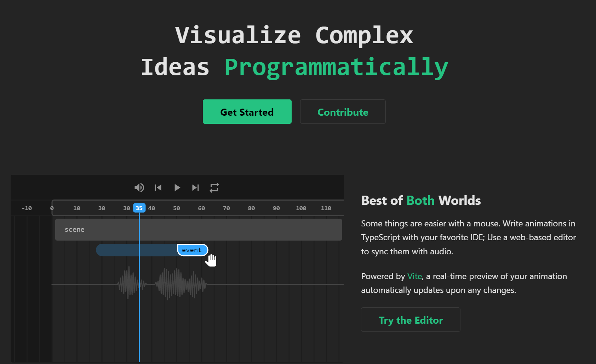Click timeline ruler mark 90

pos(276,208)
